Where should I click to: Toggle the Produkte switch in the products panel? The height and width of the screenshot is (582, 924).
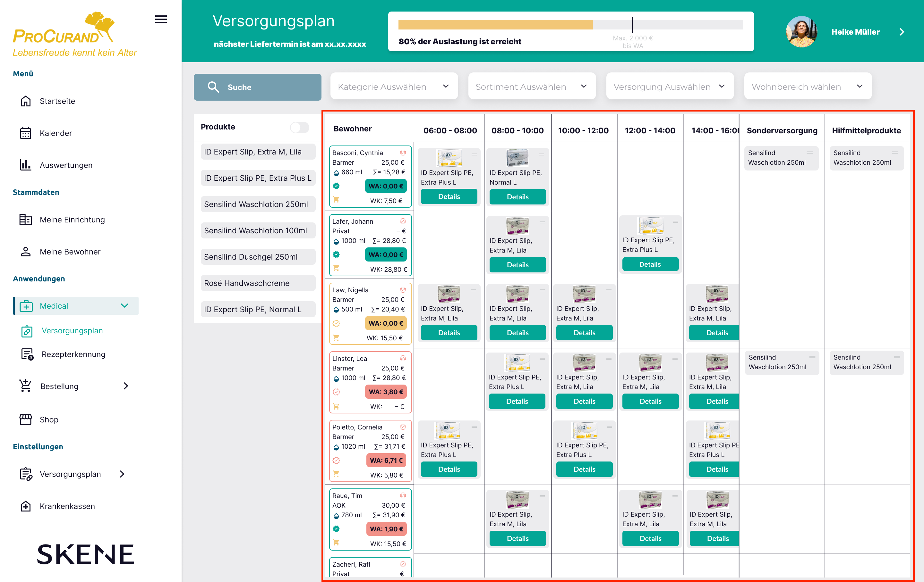(300, 127)
